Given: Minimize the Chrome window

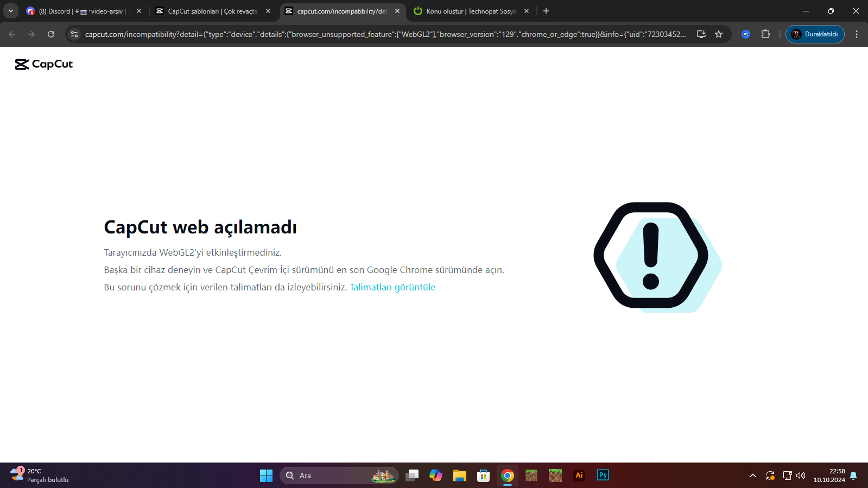Looking at the screenshot, I should [806, 11].
